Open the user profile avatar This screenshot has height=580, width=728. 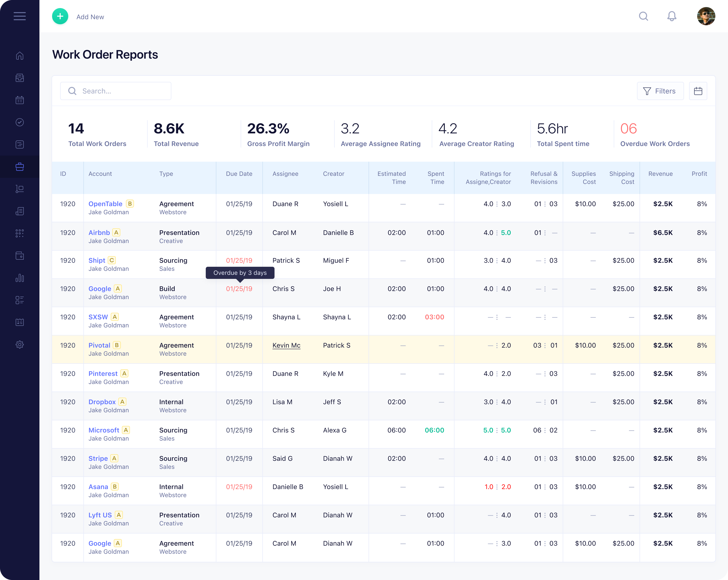[x=706, y=16]
